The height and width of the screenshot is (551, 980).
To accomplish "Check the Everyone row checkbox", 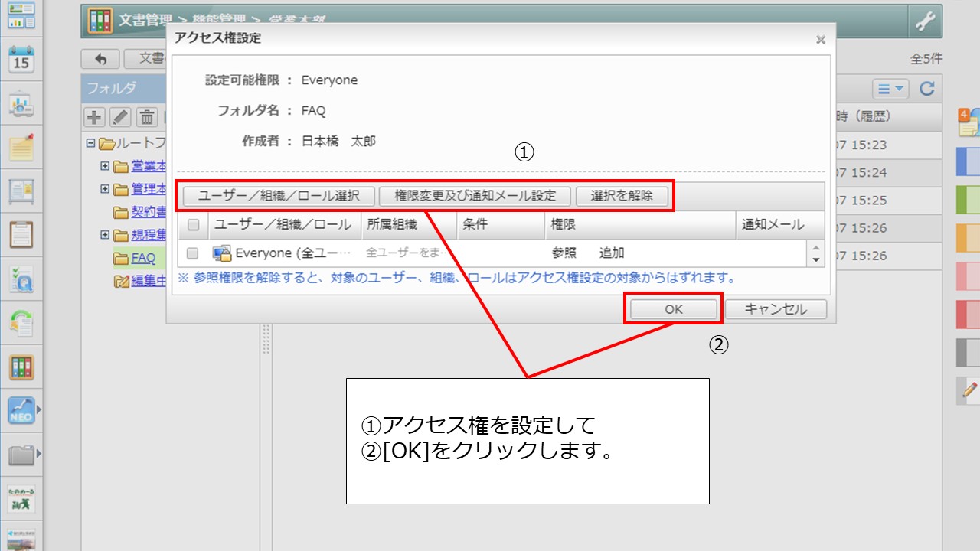I will click(193, 253).
